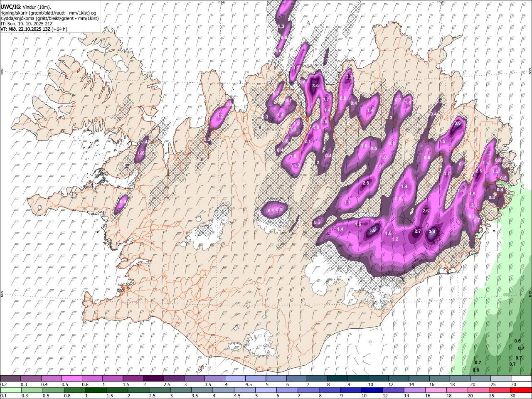Screen dimensions: 532x399
Task: Click the '0.1' label of the bottom legend row
Action: coord(3,396)
